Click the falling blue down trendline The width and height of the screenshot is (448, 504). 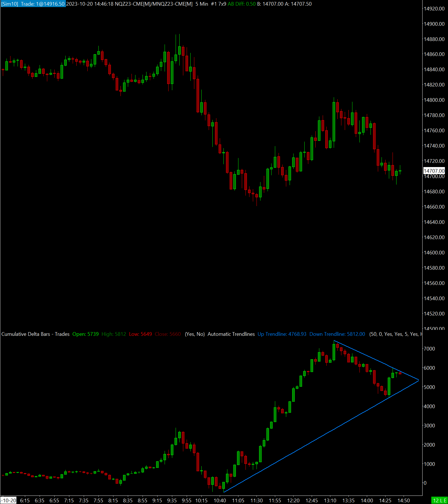[376, 360]
